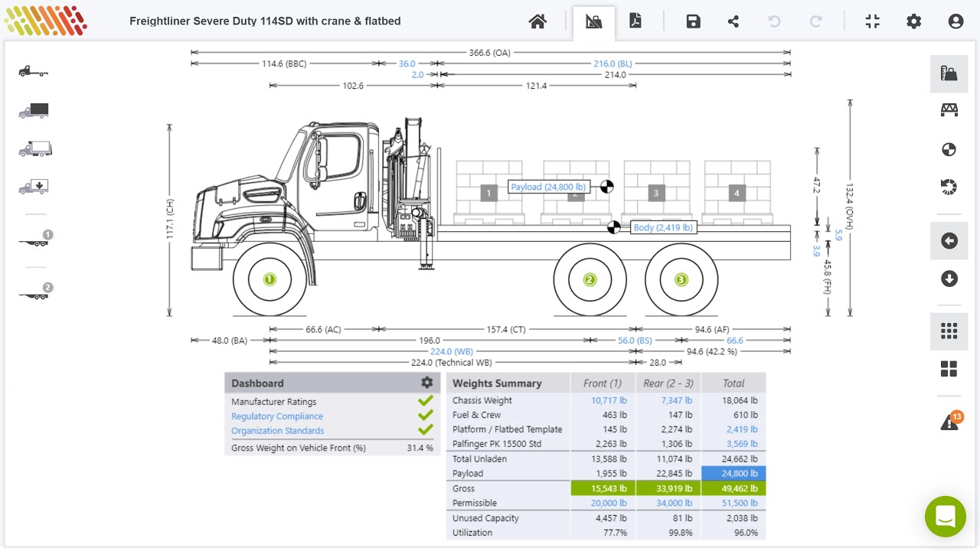The height and width of the screenshot is (551, 980).
Task: Edit the 224.0 (WB) wheelbase dimension
Action: point(451,351)
